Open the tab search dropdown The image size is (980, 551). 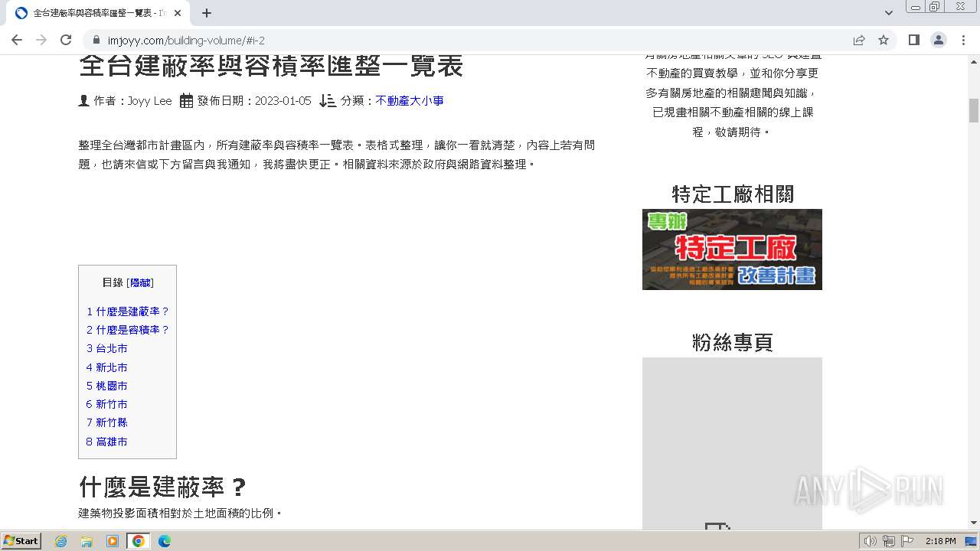(889, 13)
